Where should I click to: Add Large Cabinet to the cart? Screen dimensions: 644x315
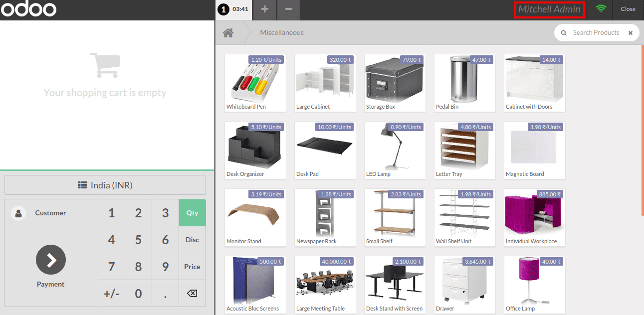click(325, 83)
